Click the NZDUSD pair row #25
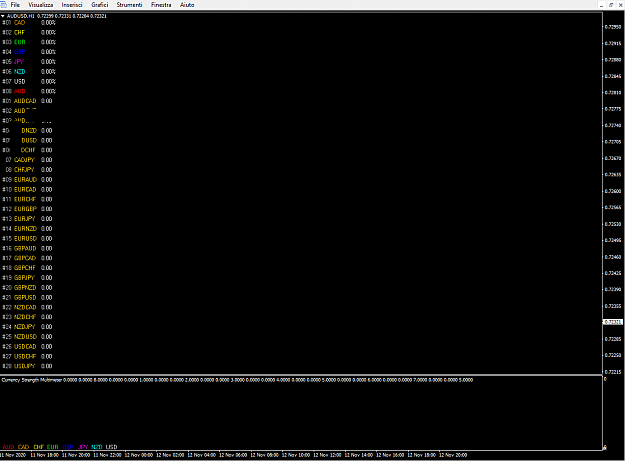This screenshot has height=461, width=625. click(x=27, y=337)
